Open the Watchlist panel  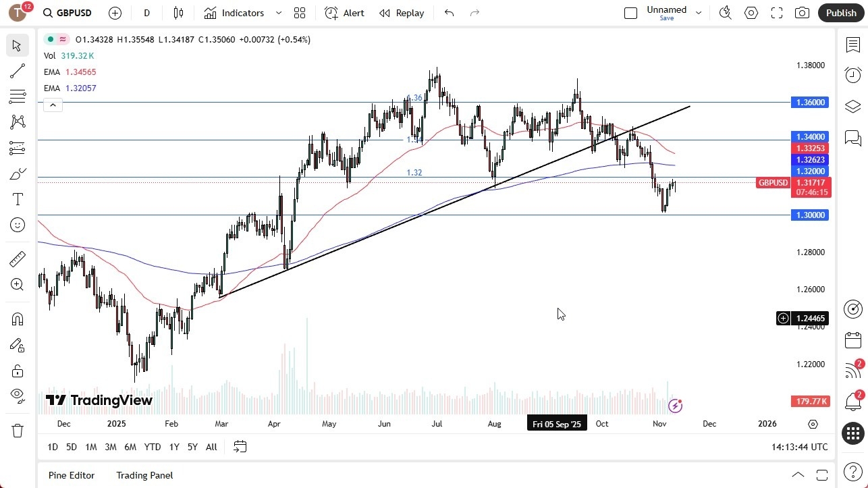852,45
